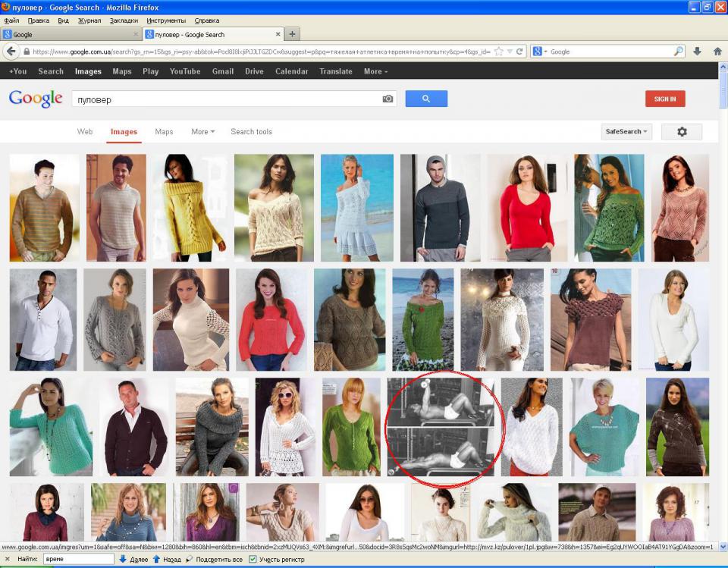The height and width of the screenshot is (568, 728).
Task: Click the browser Back arrow button
Action: (x=11, y=52)
